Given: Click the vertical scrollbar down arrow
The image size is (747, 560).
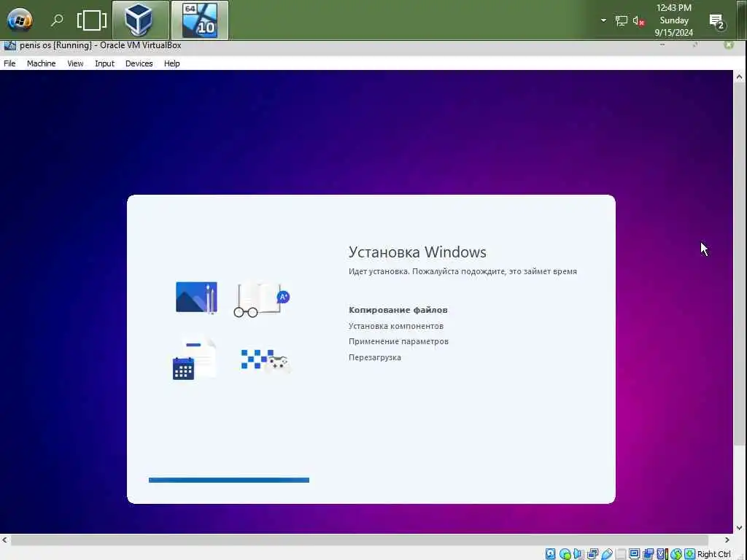Looking at the screenshot, I should [740, 528].
